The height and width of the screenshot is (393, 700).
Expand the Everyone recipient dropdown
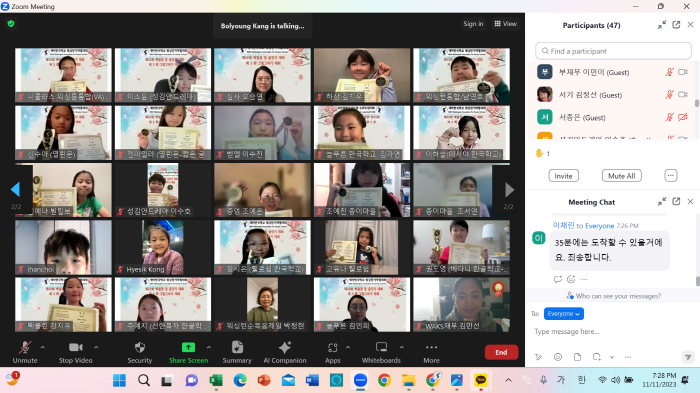click(564, 314)
